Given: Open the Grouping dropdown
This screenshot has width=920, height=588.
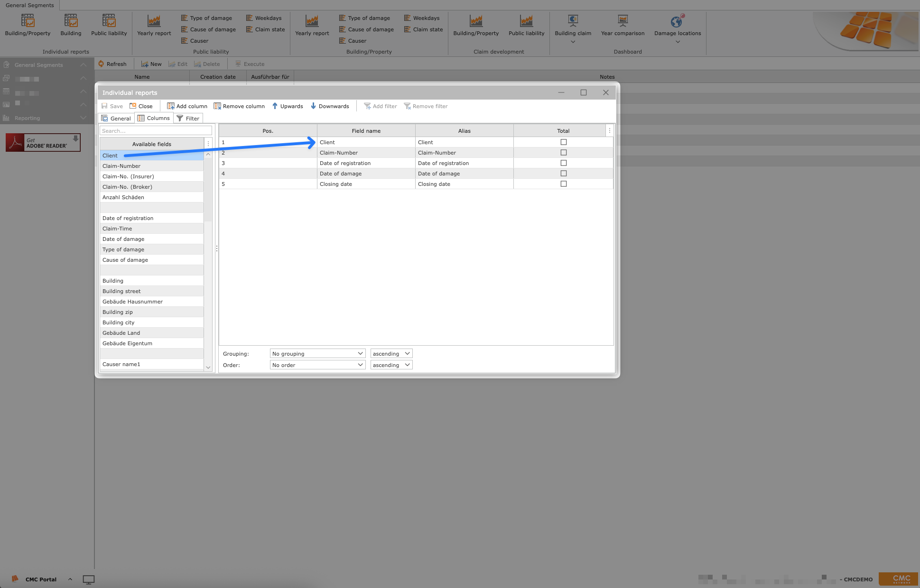Looking at the screenshot, I should coord(317,354).
